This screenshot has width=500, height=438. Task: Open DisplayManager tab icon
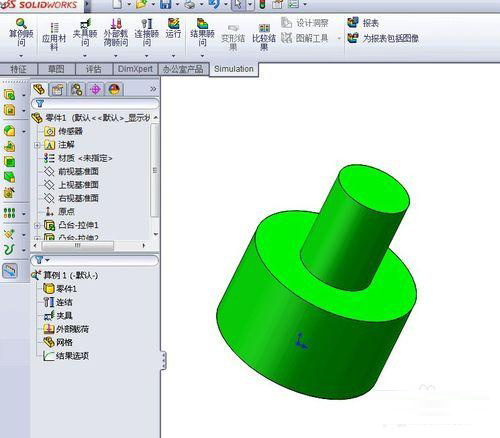(114, 89)
